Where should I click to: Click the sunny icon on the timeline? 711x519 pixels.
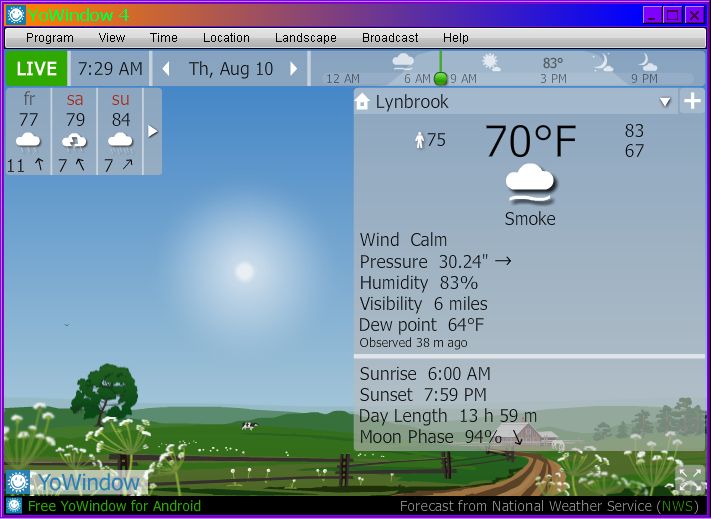point(491,62)
